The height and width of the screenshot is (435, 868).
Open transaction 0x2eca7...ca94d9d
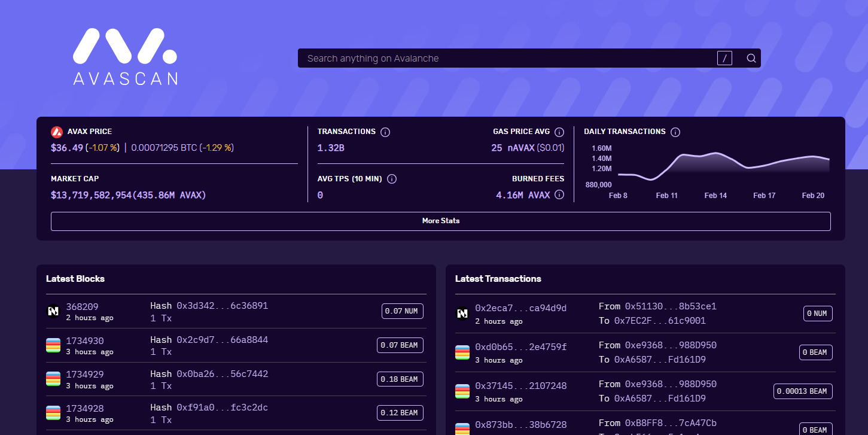coord(520,308)
